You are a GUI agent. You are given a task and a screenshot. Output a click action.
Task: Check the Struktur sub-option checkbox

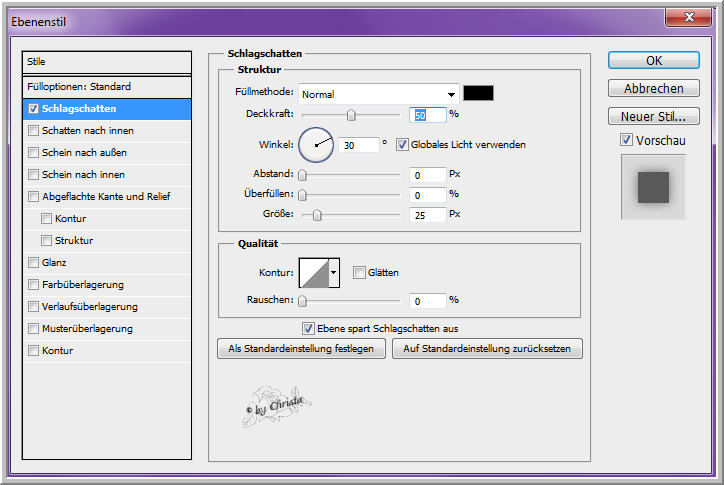pyautogui.click(x=46, y=241)
